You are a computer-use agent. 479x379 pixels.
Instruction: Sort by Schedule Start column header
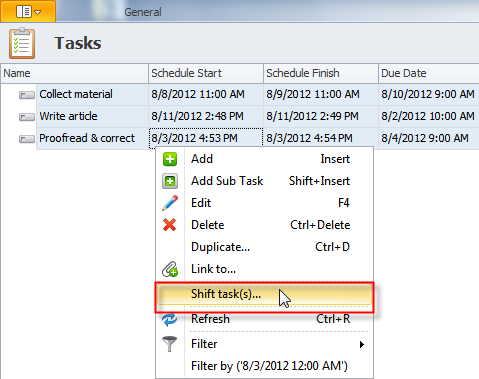[206, 73]
